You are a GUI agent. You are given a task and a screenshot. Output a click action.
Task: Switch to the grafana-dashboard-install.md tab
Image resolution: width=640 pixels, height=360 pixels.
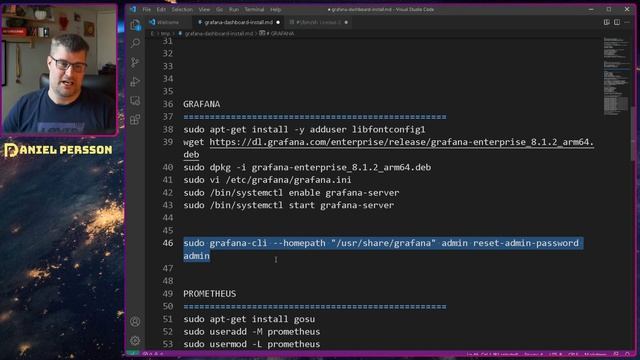tap(238, 22)
